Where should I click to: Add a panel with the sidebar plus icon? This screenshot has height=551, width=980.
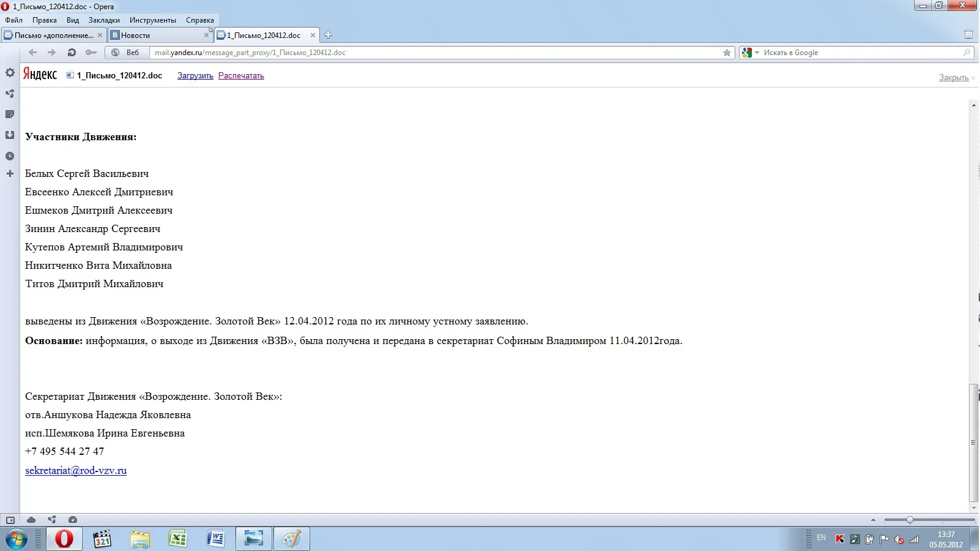click(10, 174)
